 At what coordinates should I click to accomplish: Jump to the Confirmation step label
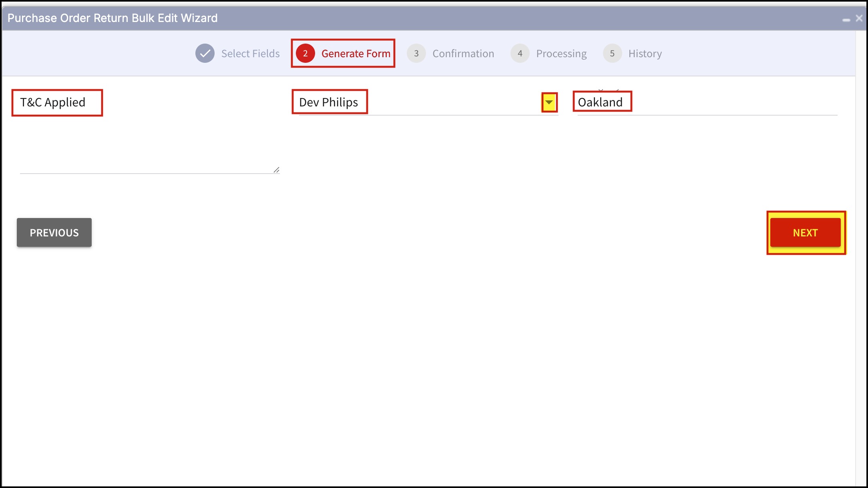point(463,54)
